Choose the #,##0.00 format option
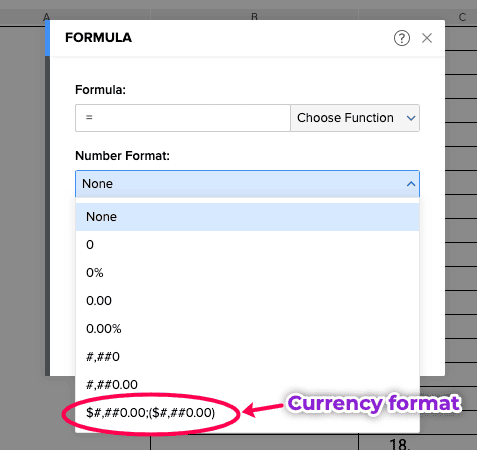The height and width of the screenshot is (450, 477). click(247, 385)
